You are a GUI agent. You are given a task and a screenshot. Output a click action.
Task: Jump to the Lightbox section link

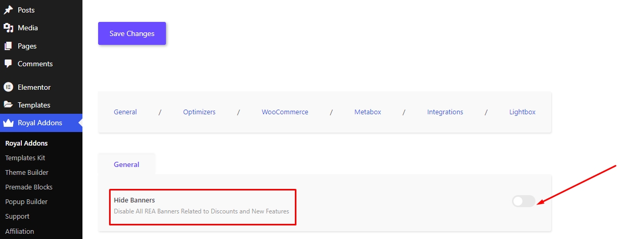522,112
